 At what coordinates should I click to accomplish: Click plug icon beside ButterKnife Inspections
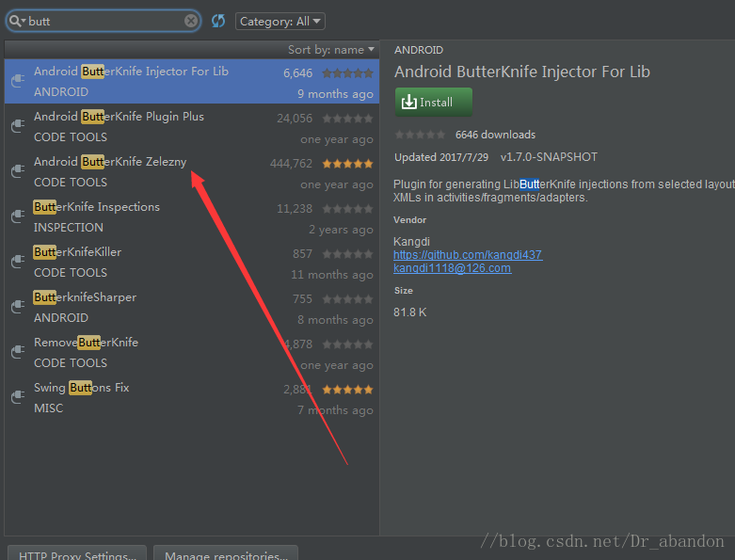tap(18, 216)
